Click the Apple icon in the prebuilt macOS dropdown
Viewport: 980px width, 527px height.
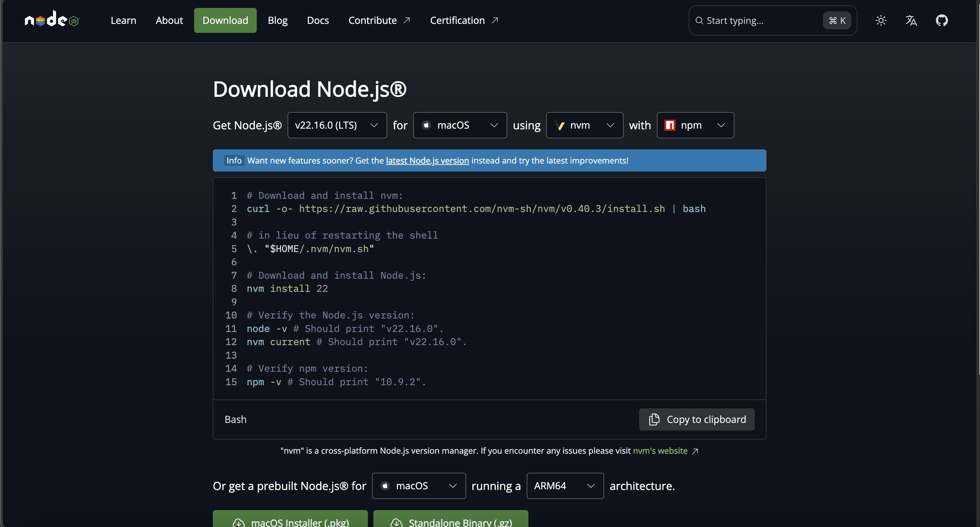[x=385, y=486]
